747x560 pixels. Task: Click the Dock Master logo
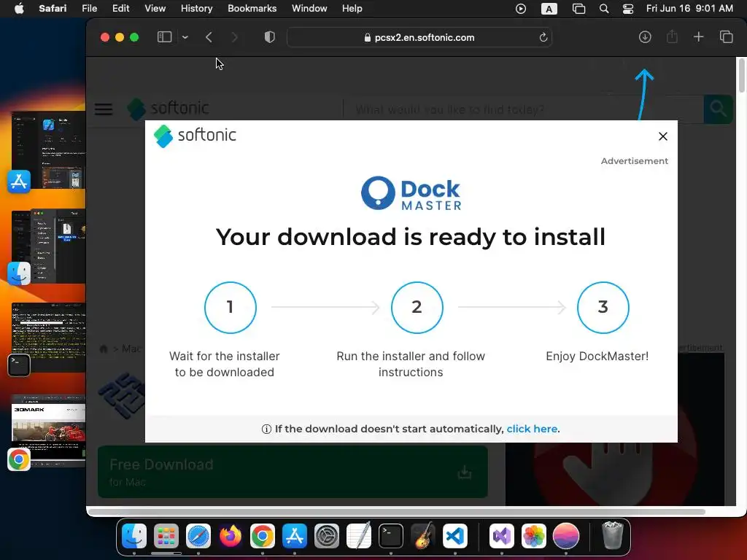pos(411,193)
